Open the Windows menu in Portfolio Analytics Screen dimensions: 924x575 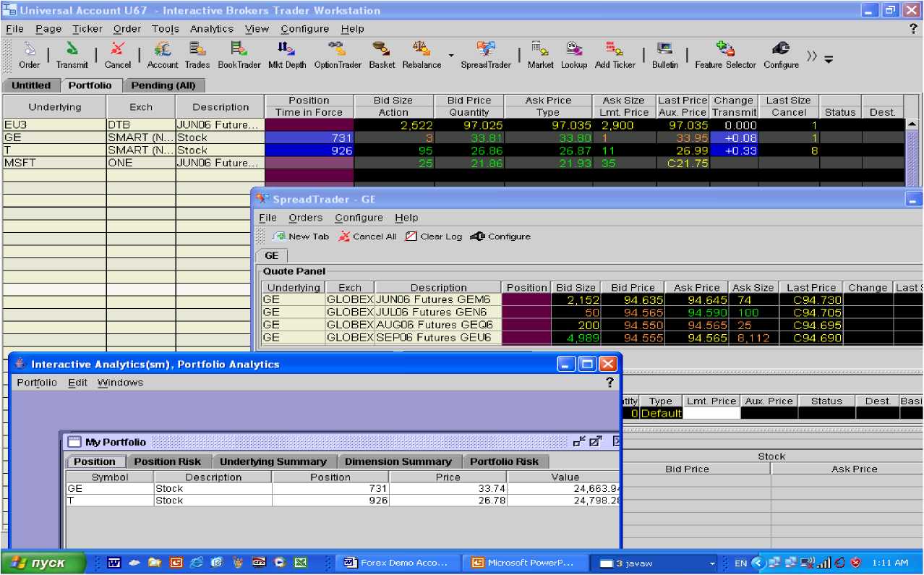click(120, 383)
